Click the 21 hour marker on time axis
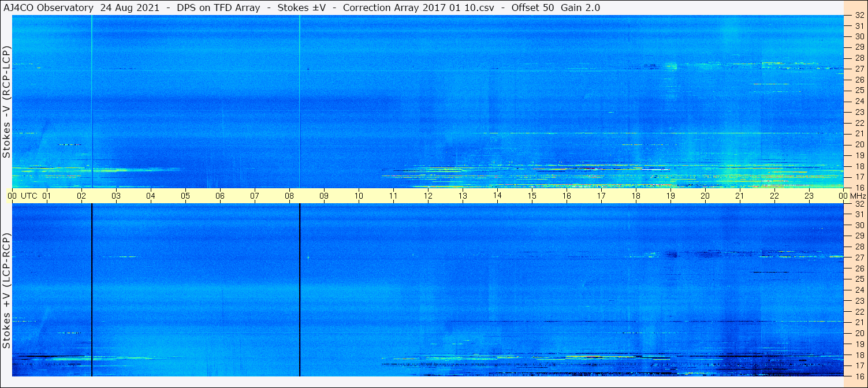The width and height of the screenshot is (868, 388). tap(740, 196)
